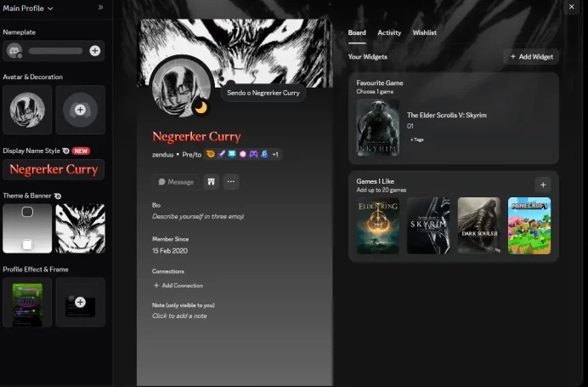
Task: Click the game controller badge icon
Action: point(254,154)
